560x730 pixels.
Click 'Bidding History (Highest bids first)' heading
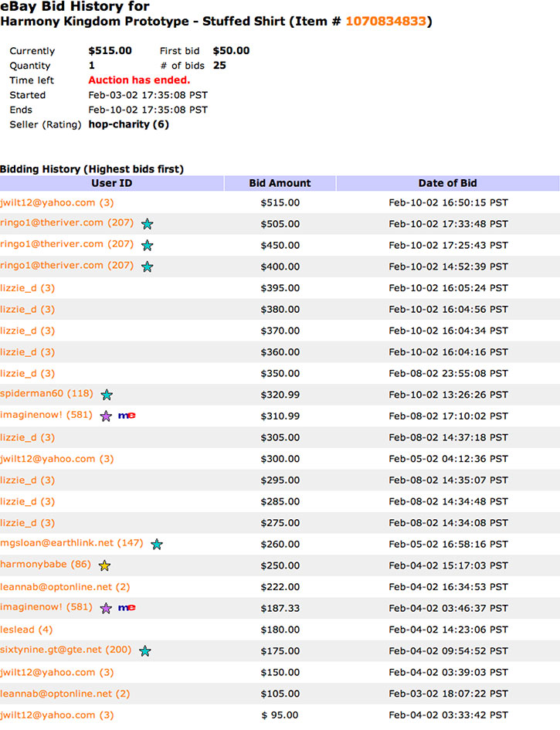click(x=92, y=169)
